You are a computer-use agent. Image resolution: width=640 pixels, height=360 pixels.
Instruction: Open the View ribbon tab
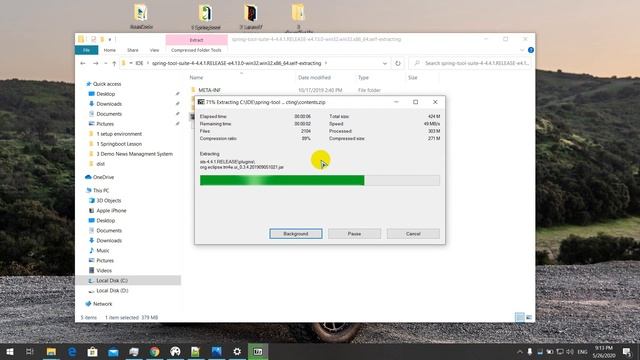[154, 50]
